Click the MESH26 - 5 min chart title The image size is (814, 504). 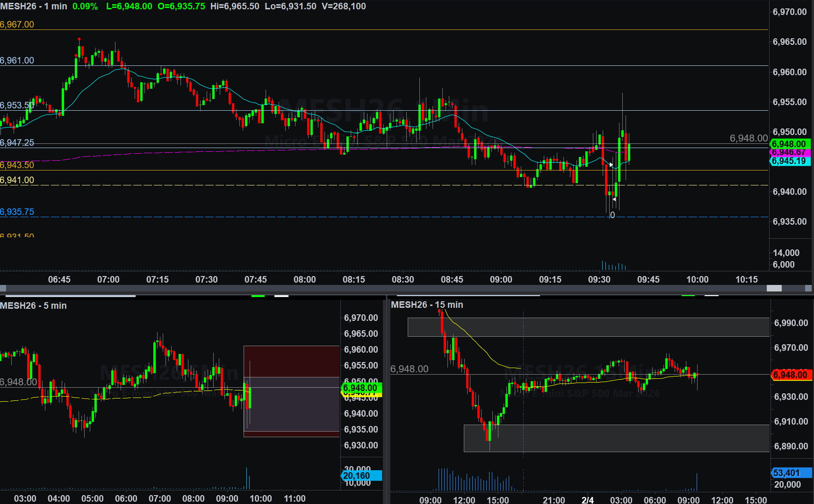[x=33, y=305]
